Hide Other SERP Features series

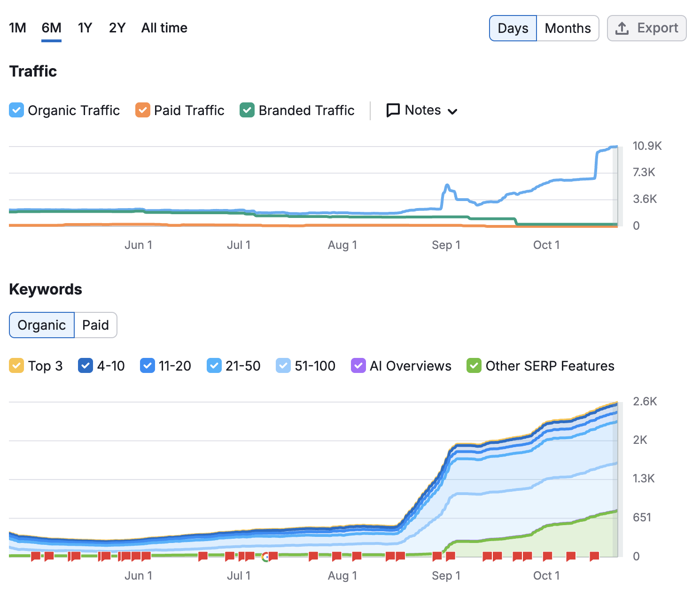474,366
